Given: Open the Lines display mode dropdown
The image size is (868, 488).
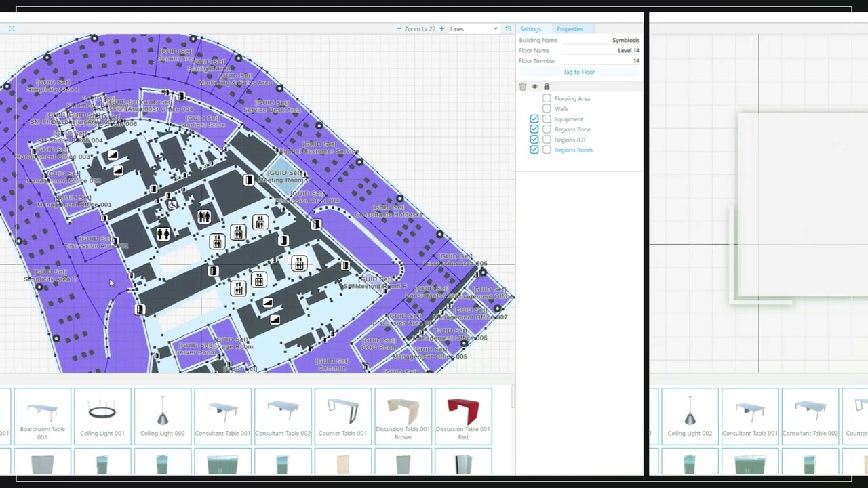Looking at the screenshot, I should pos(473,29).
